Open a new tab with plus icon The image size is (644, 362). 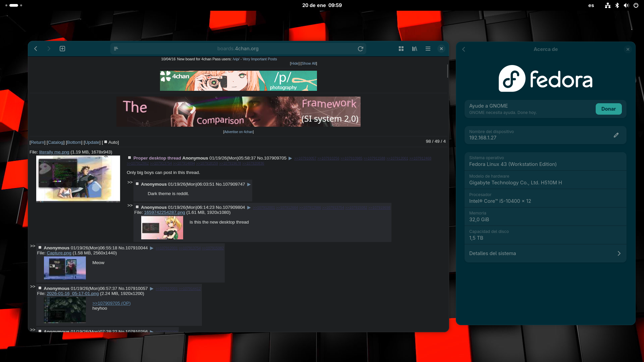tap(62, 49)
